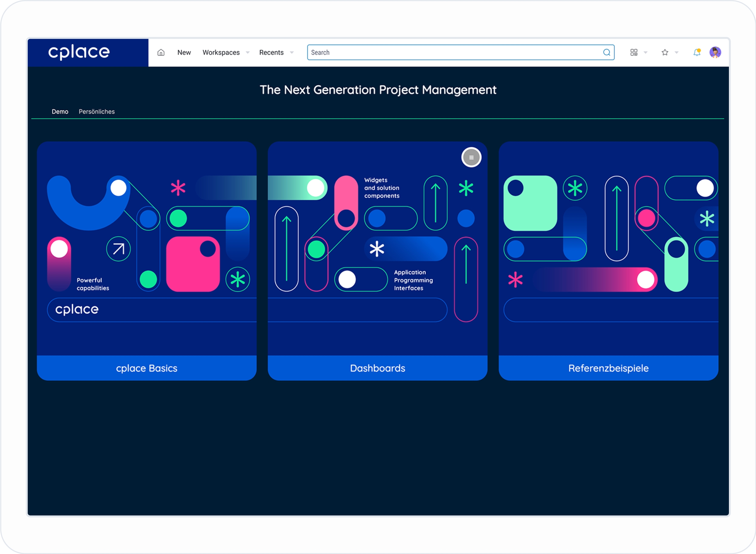Screen dimensions: 756x554
Task: Click the search magnifier icon
Action: (606, 52)
